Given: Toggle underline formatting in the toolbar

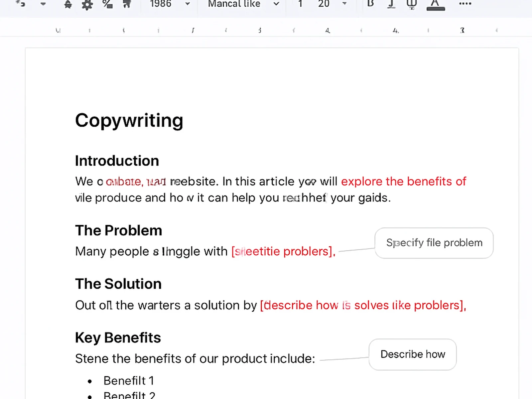Looking at the screenshot, I should pos(412,4).
